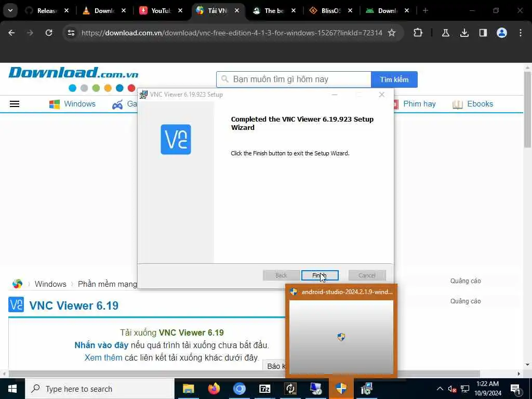The image size is (532, 399).
Task: Click Windows breadcrumb link
Action: pyautogui.click(x=50, y=284)
